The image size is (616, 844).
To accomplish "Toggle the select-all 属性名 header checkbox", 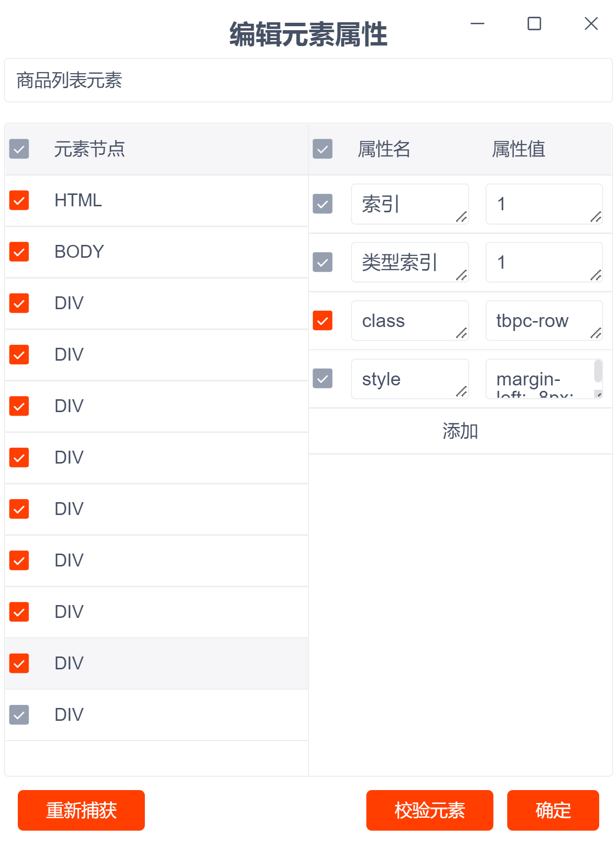I will [323, 149].
